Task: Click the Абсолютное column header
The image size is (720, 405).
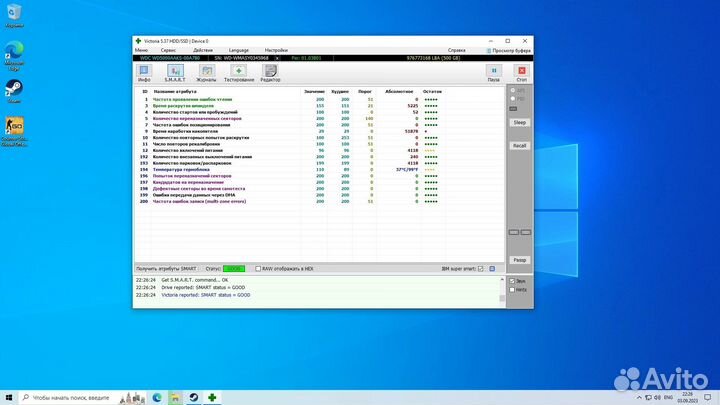Action: 399,91
